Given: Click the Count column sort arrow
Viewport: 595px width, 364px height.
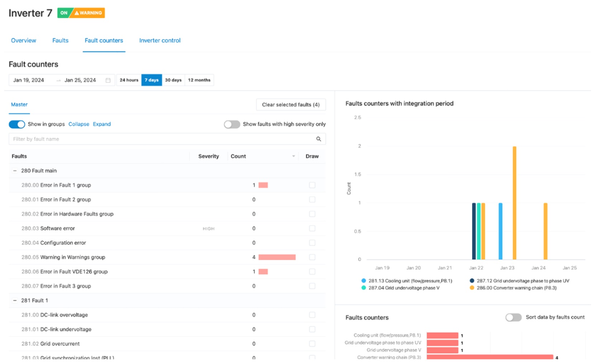Looking at the screenshot, I should pos(293,156).
